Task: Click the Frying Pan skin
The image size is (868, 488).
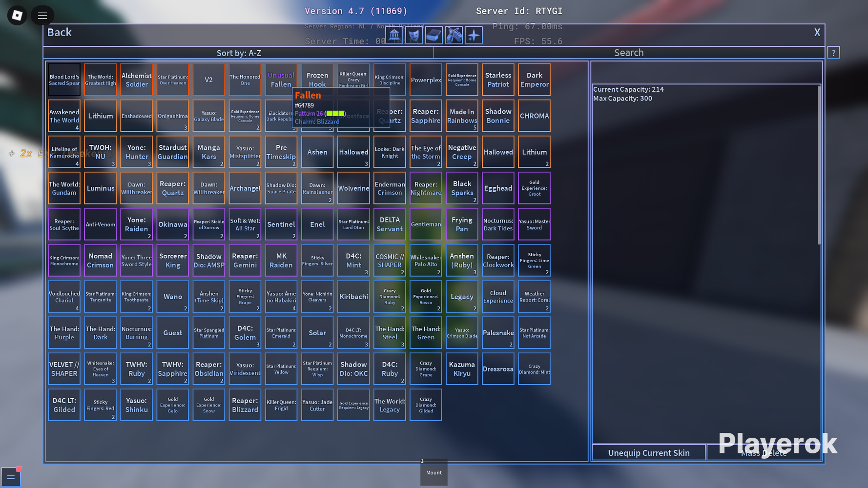Action: pyautogui.click(x=462, y=224)
